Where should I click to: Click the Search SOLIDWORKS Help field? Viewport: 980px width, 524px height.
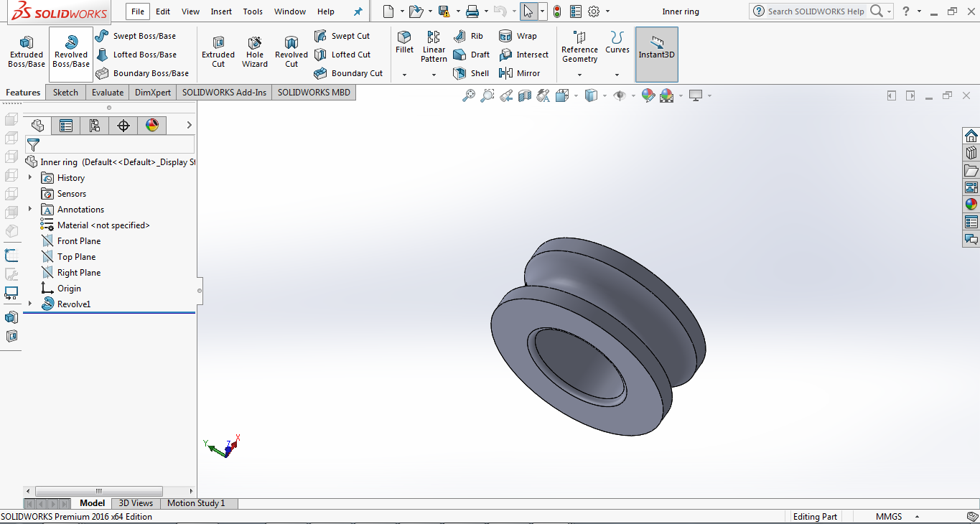(x=816, y=11)
